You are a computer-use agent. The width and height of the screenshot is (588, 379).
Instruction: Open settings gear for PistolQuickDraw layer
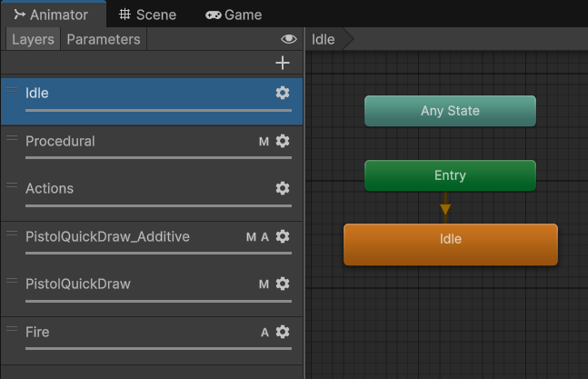pos(283,284)
